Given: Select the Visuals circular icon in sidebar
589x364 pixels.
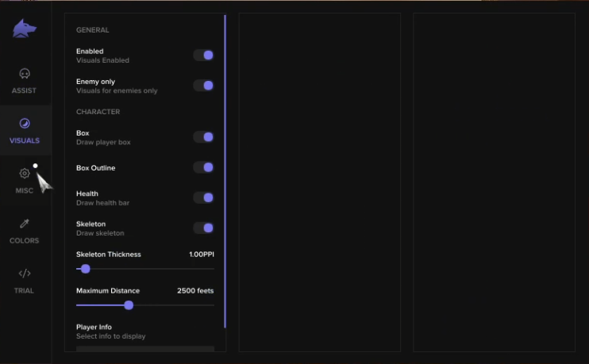Looking at the screenshot, I should coord(25,124).
